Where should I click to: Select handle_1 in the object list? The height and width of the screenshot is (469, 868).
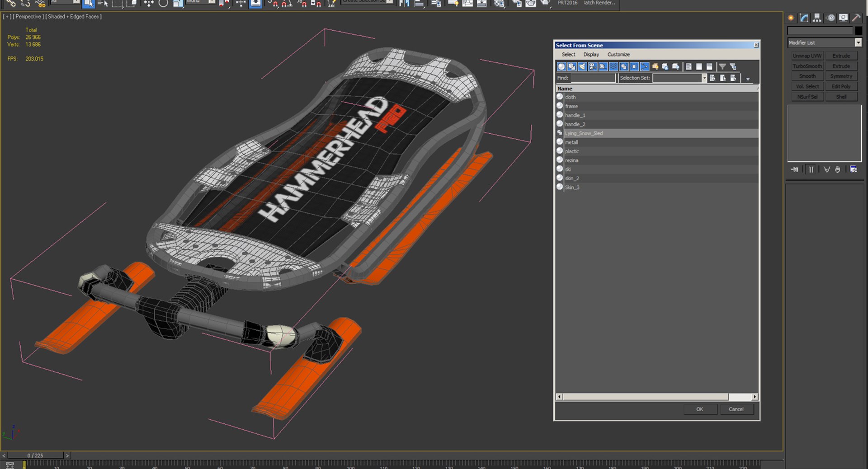coord(657,115)
